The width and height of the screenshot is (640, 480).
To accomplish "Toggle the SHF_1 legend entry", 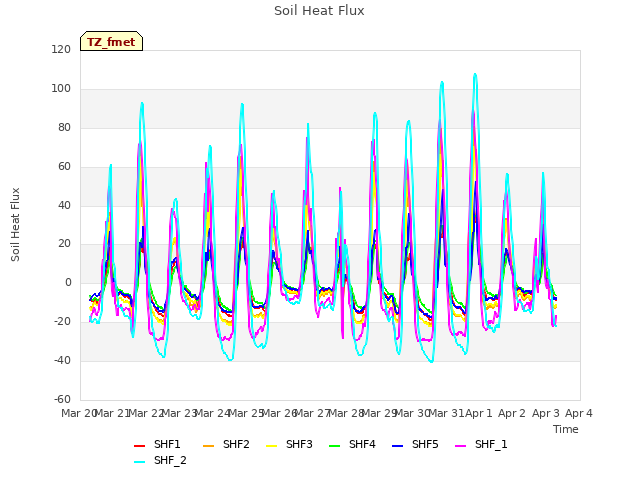I will click(x=481, y=444).
